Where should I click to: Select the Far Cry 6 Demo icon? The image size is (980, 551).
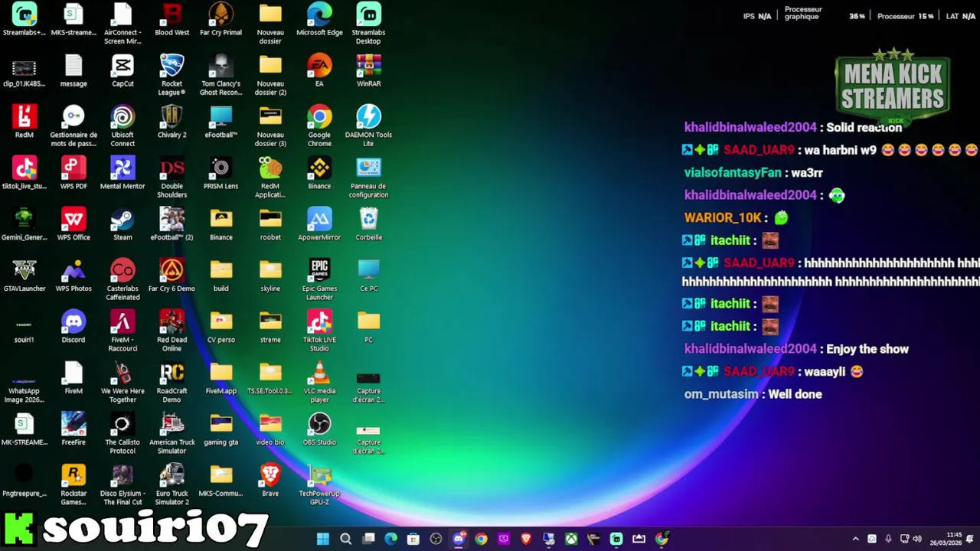171,276
